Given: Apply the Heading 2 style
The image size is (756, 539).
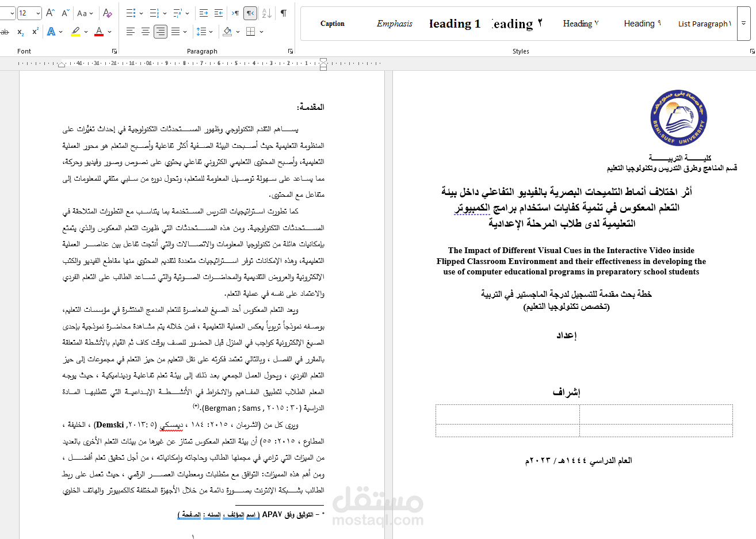Looking at the screenshot, I should pos(517,24).
